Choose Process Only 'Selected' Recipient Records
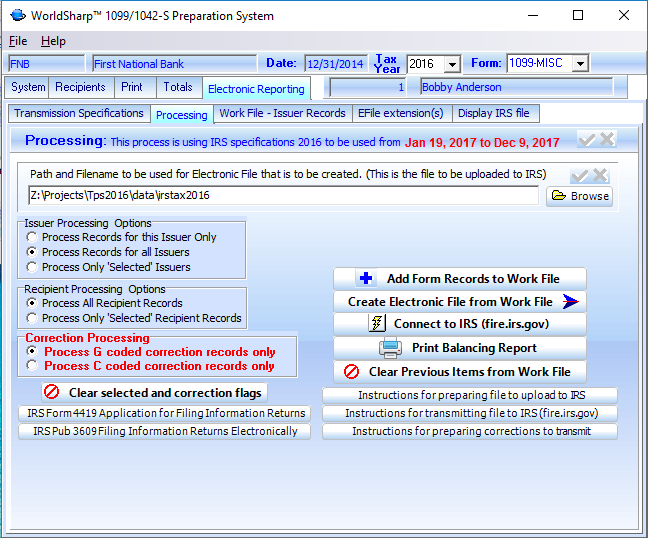 pyautogui.click(x=33, y=318)
